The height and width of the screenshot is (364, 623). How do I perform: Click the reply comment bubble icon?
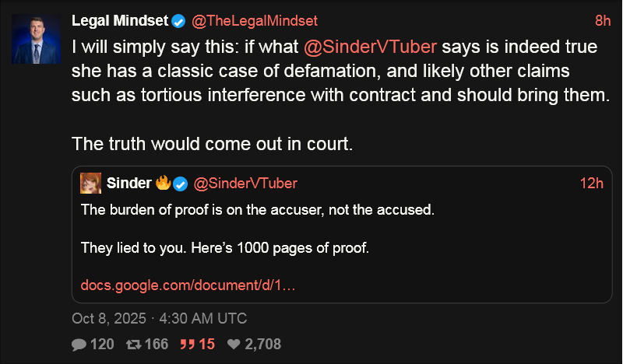click(79, 344)
